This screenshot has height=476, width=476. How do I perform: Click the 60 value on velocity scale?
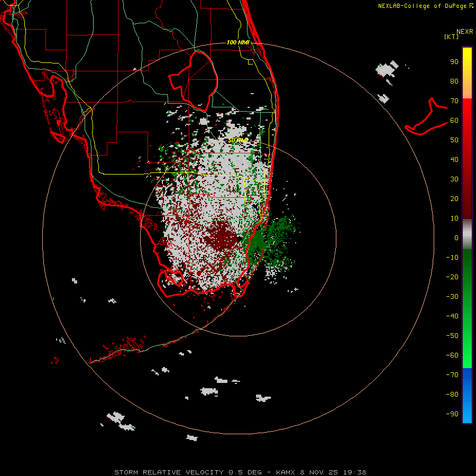pyautogui.click(x=454, y=121)
